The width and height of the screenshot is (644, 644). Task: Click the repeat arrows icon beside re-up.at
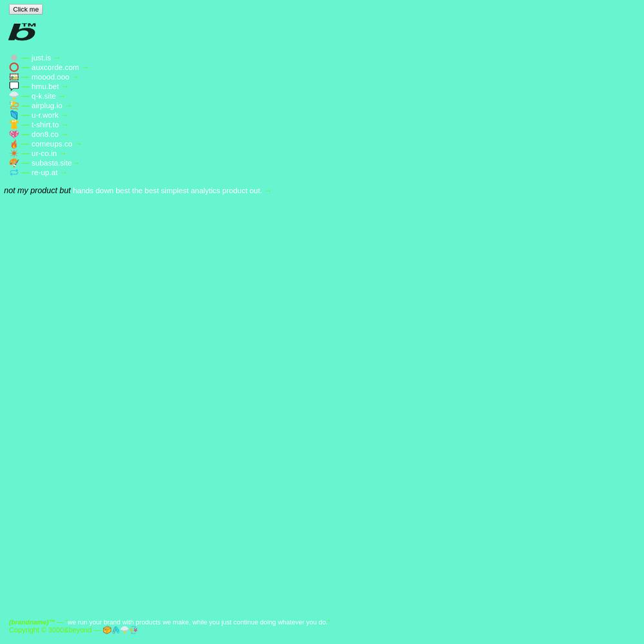point(14,173)
